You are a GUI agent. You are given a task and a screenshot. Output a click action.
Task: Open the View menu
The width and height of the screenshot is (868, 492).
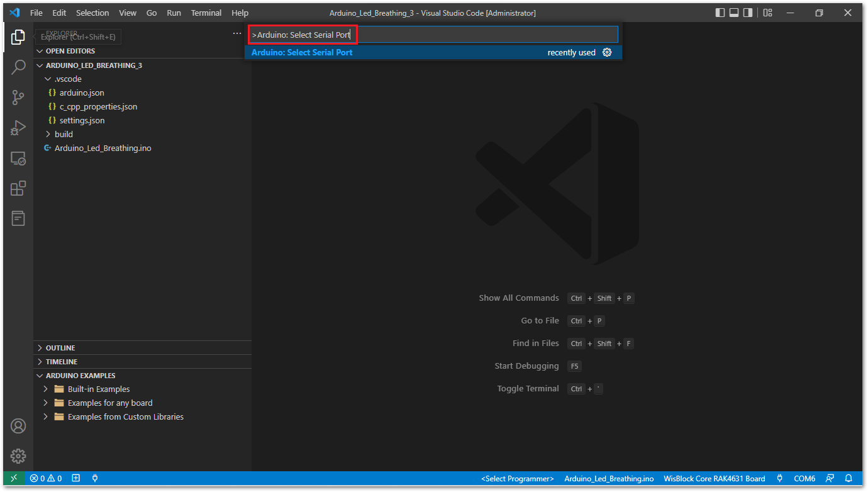click(x=128, y=13)
